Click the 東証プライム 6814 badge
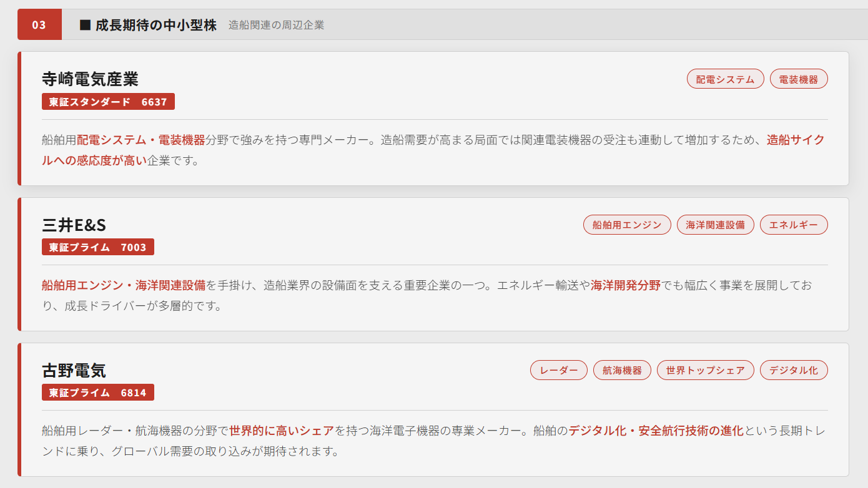This screenshot has height=488, width=868. coord(97,393)
